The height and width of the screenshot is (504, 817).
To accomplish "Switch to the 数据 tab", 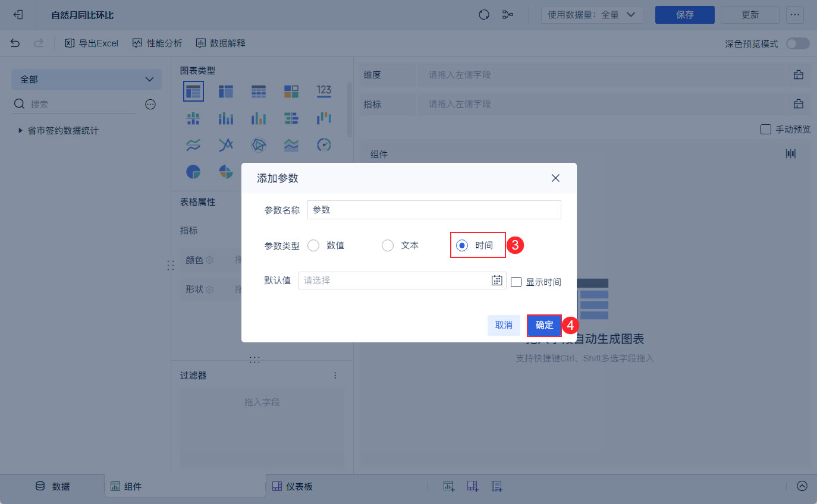I will click(x=52, y=486).
